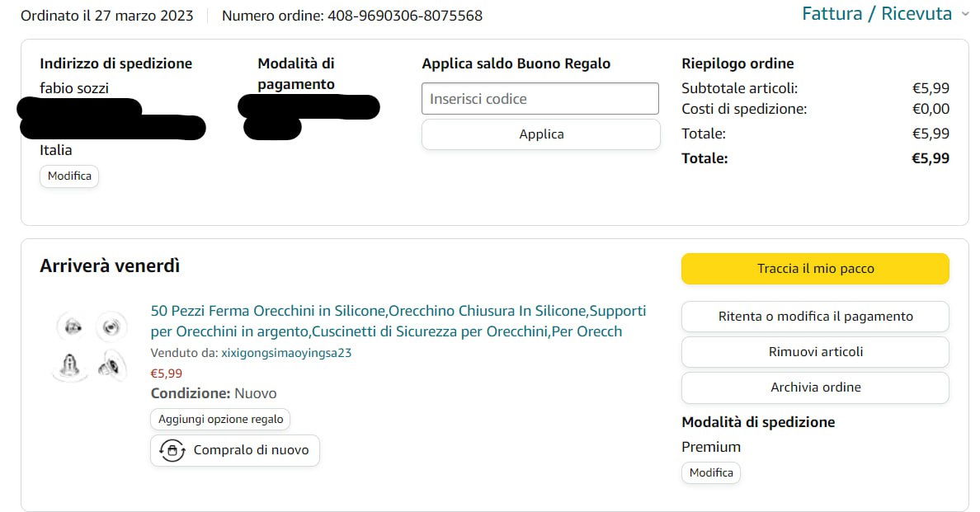
Task: Track package with Traccia il mio pacco
Action: click(815, 269)
